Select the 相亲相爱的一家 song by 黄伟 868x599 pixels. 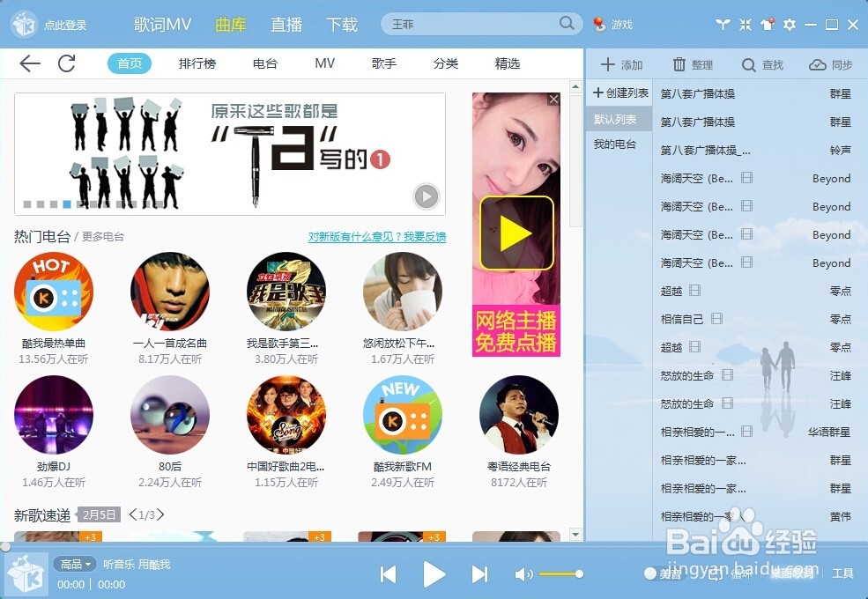(755, 516)
